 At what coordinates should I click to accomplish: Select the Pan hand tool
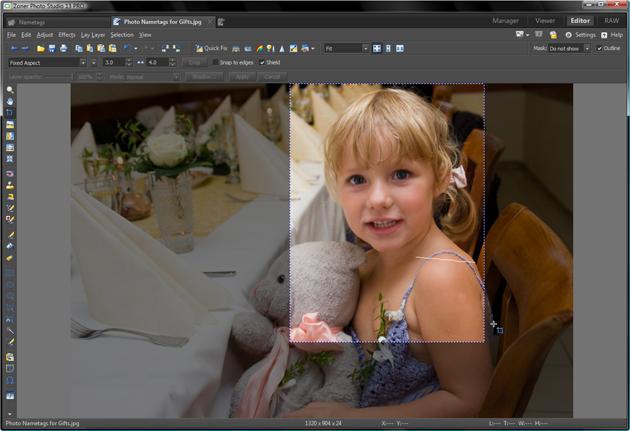[10, 101]
